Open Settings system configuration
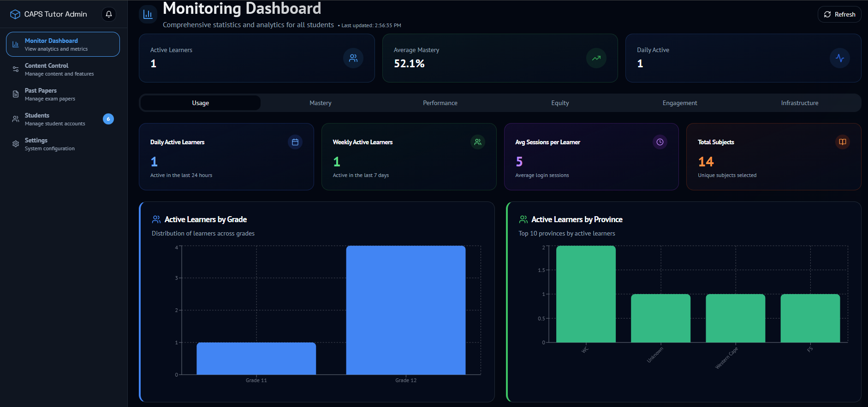The image size is (868, 407). pos(49,144)
